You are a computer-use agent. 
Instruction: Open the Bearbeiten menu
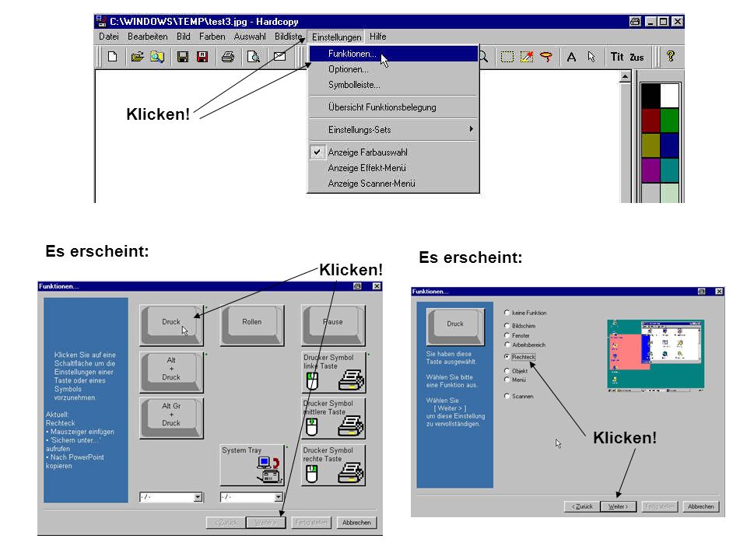click(x=147, y=37)
